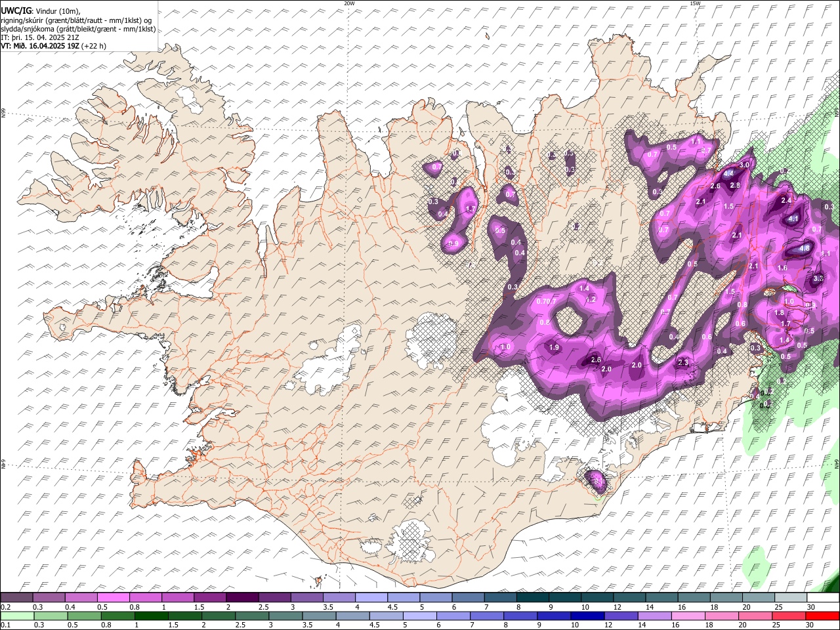Click the '15W' longitude label
The width and height of the screenshot is (840, 630).
(695, 3)
